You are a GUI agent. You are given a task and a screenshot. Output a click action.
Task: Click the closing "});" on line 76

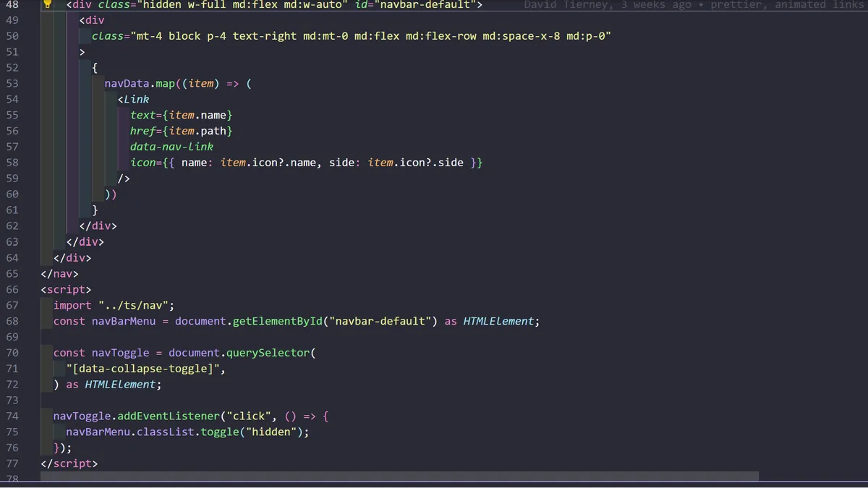(63, 448)
